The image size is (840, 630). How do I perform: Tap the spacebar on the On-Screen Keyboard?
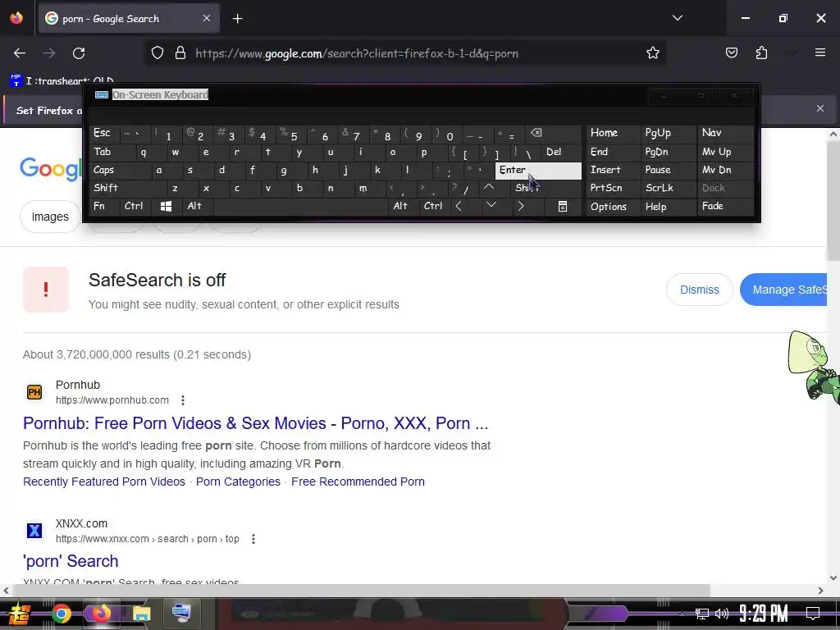(301, 206)
